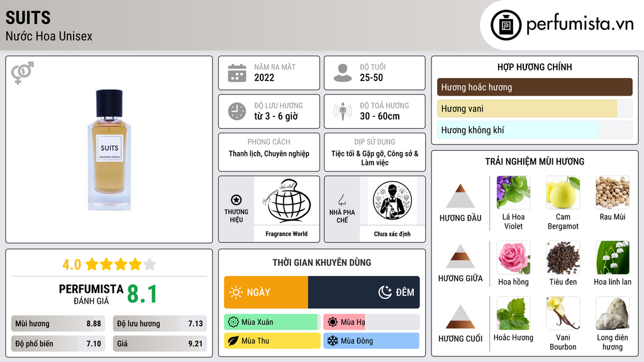Click the Hoa hồng rose image
The height and width of the screenshot is (362, 644).
tap(513, 257)
